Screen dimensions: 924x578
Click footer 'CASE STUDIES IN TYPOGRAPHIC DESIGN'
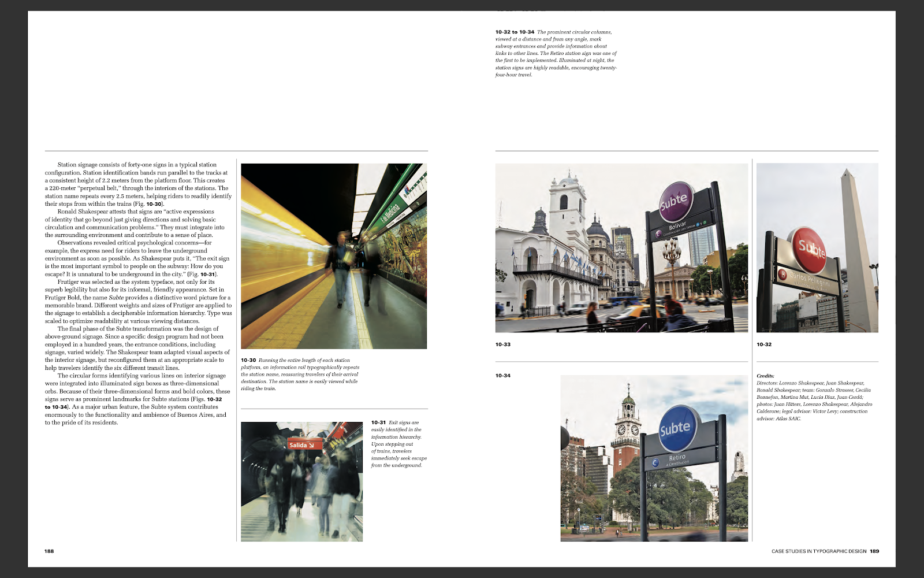click(x=819, y=551)
